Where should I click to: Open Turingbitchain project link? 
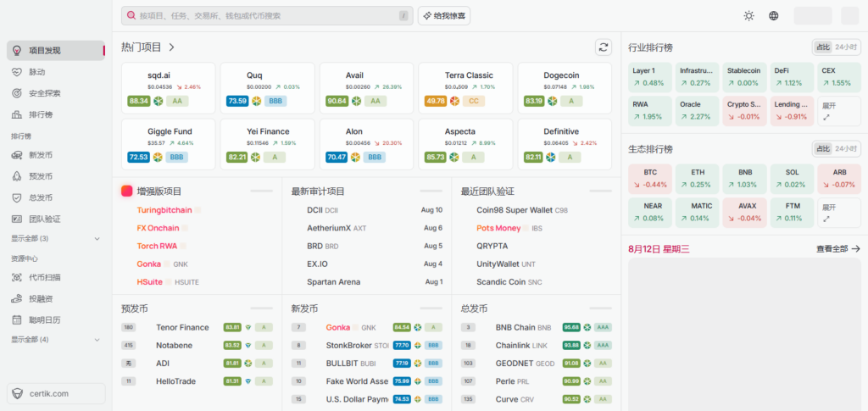[x=164, y=210]
